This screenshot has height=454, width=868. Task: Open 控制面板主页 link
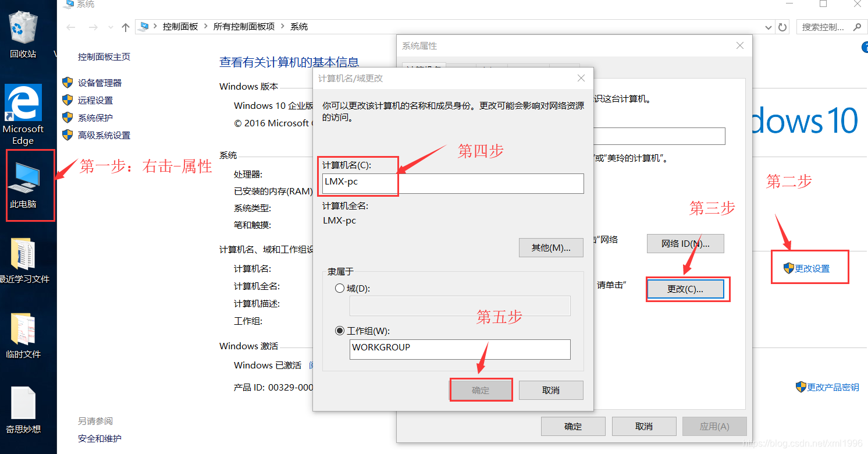[x=104, y=56]
